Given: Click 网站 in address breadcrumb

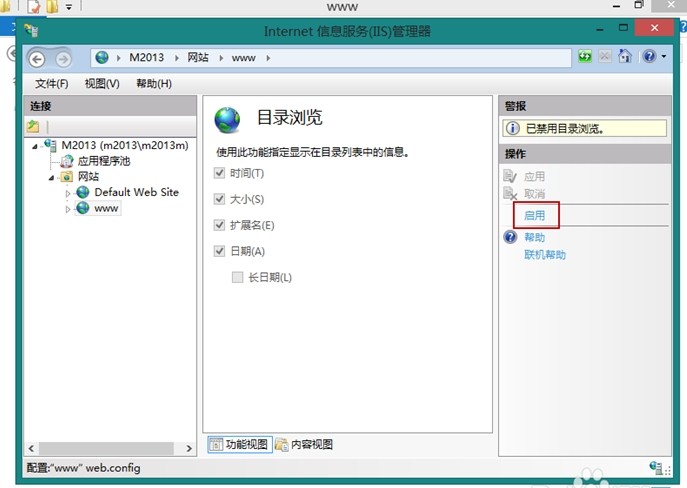Looking at the screenshot, I should pos(198,58).
